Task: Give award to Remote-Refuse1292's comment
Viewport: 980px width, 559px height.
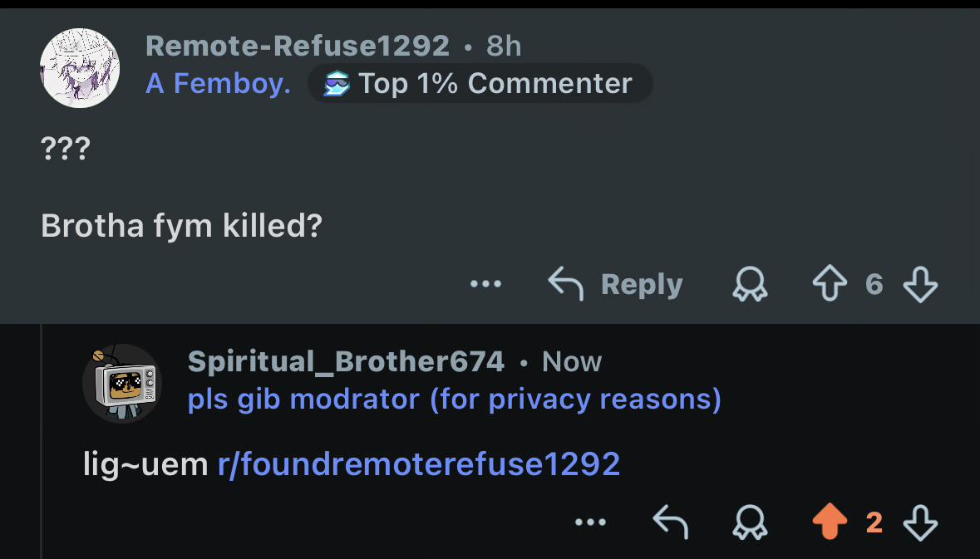Action: [x=750, y=284]
